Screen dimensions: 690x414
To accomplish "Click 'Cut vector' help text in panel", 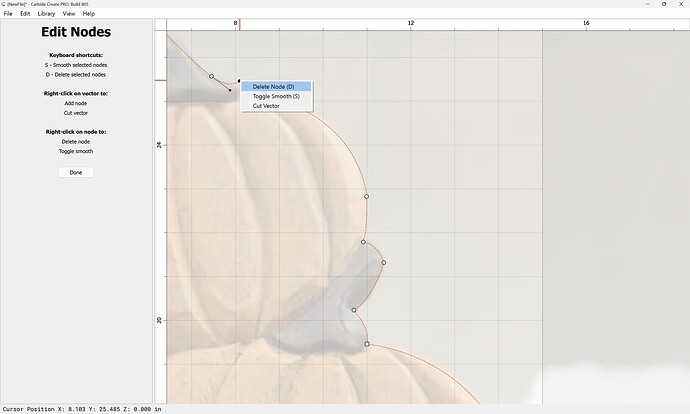I will coord(76,113).
